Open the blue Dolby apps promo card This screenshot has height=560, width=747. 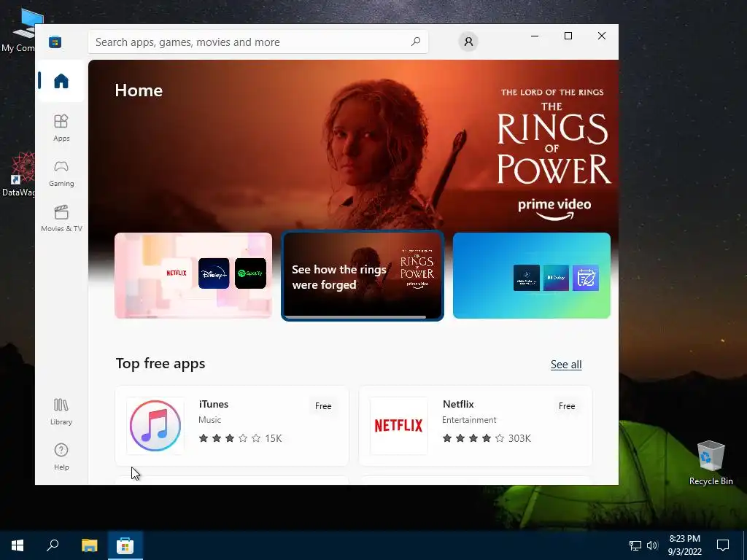click(x=531, y=275)
